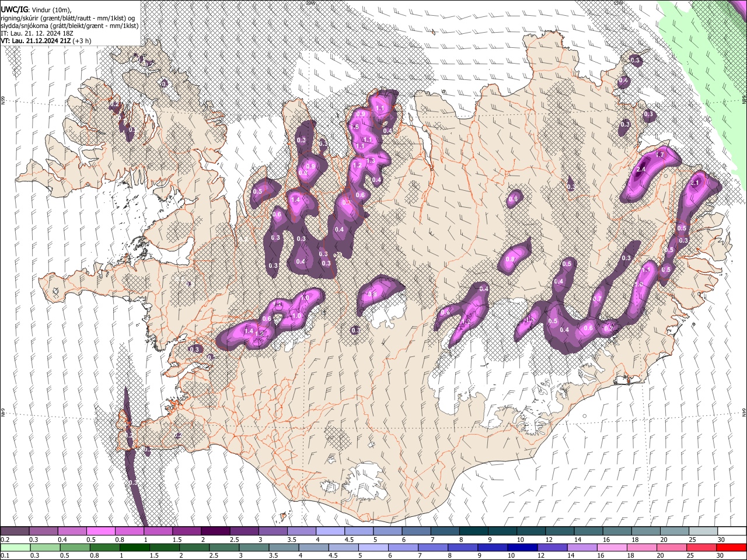Pick the purple legend swatch for 0.3–0.4
747x560 pixels.
pos(43,531)
